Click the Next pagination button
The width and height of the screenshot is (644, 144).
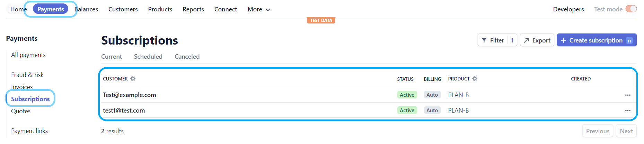(626, 131)
